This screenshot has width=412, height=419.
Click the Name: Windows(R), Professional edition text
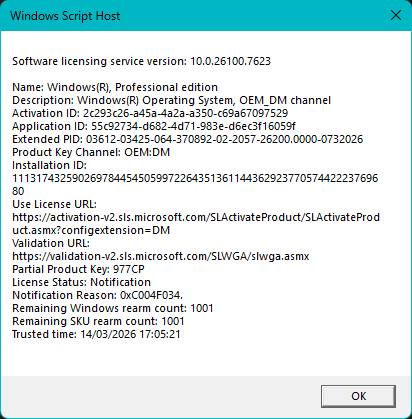115,87
